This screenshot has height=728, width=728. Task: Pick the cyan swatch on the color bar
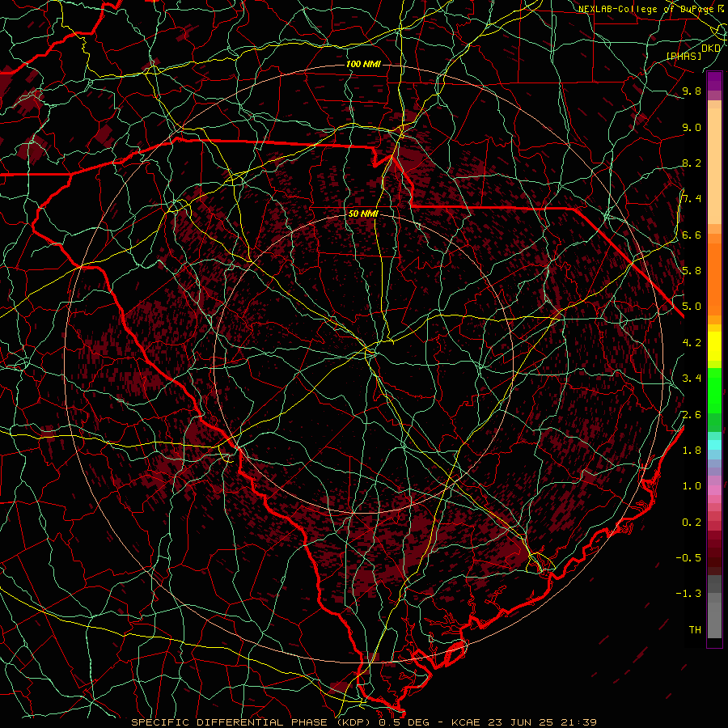714,445
